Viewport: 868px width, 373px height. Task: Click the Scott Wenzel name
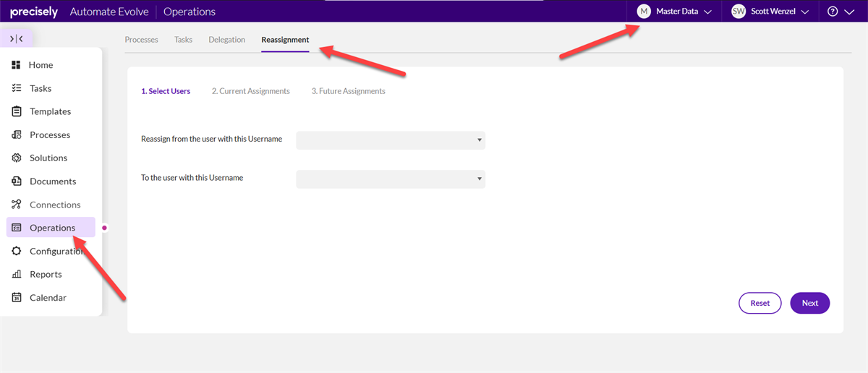coord(773,12)
